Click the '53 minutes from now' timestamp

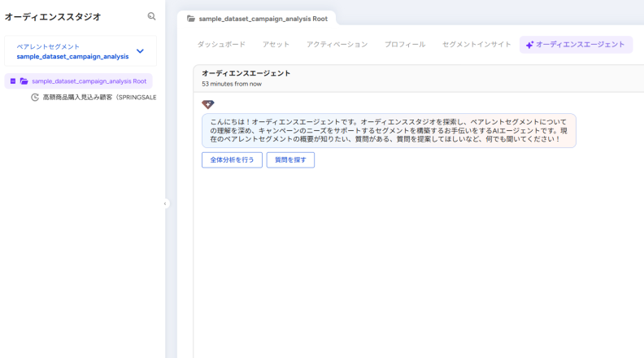pos(232,84)
